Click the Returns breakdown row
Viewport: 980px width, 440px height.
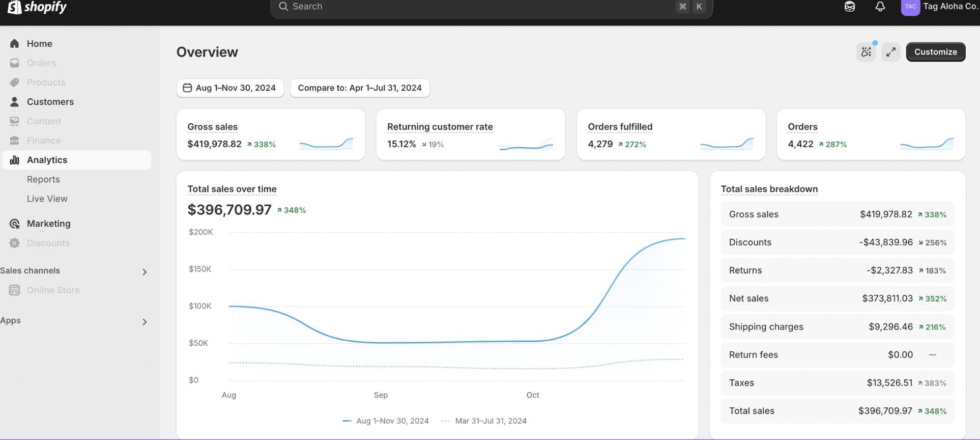coord(838,270)
